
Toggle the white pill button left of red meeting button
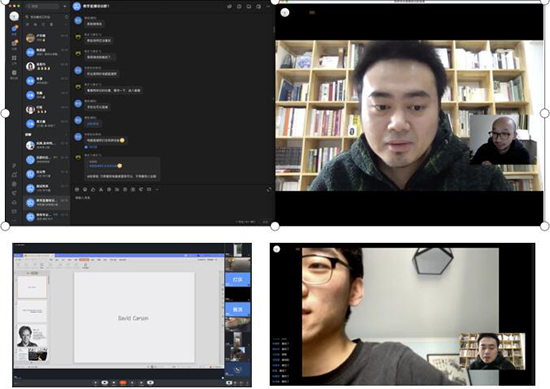click(105, 383)
